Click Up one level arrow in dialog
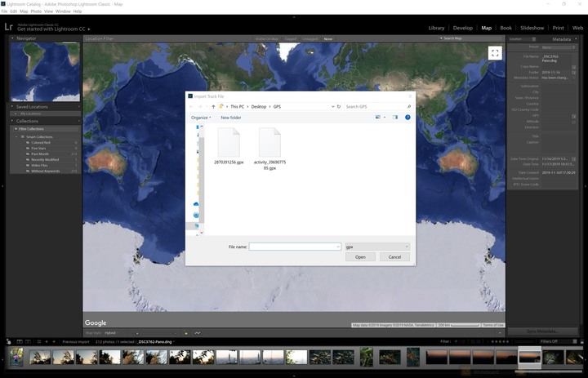This screenshot has height=378, width=588. click(x=213, y=106)
